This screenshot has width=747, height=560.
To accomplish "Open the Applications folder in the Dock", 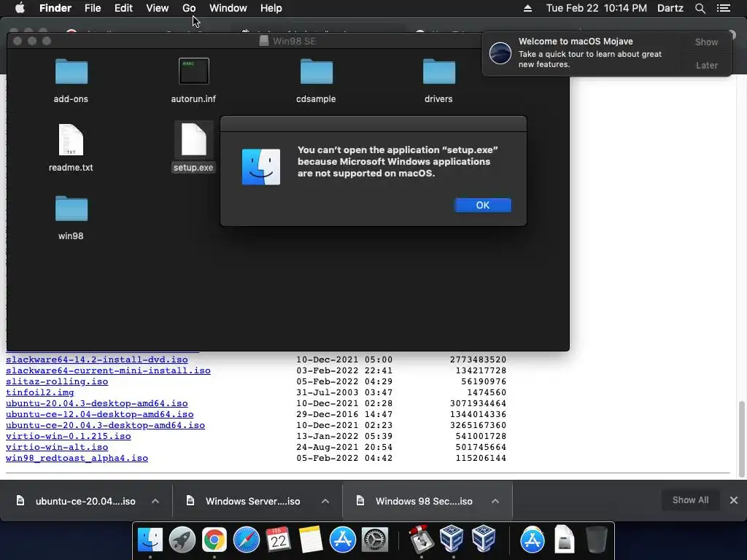I will coord(532,540).
